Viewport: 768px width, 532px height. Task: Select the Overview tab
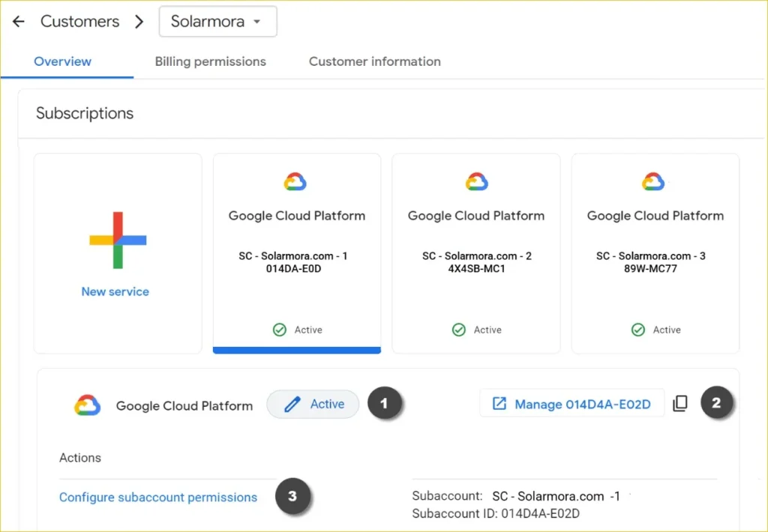coord(63,61)
